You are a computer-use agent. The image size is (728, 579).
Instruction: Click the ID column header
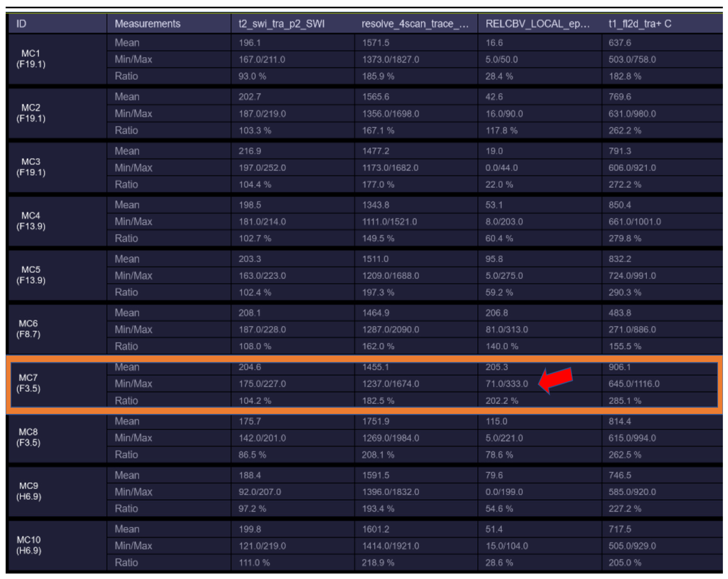tap(21, 24)
